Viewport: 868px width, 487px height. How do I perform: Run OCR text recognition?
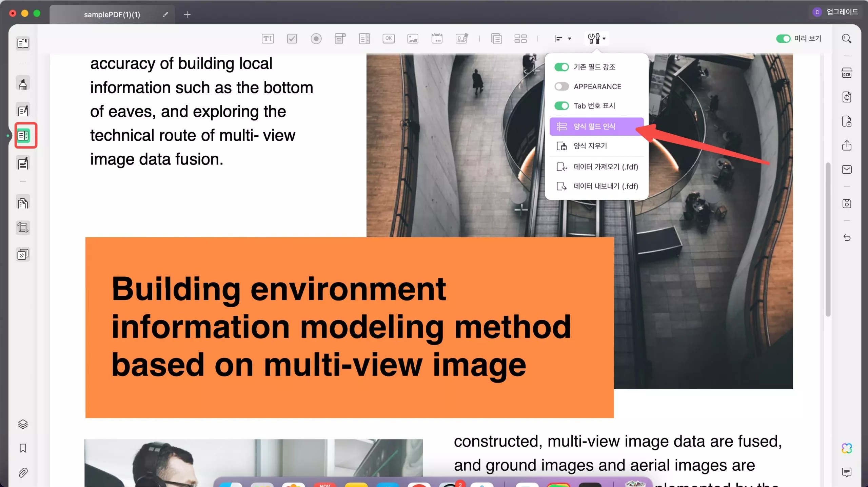(x=847, y=73)
